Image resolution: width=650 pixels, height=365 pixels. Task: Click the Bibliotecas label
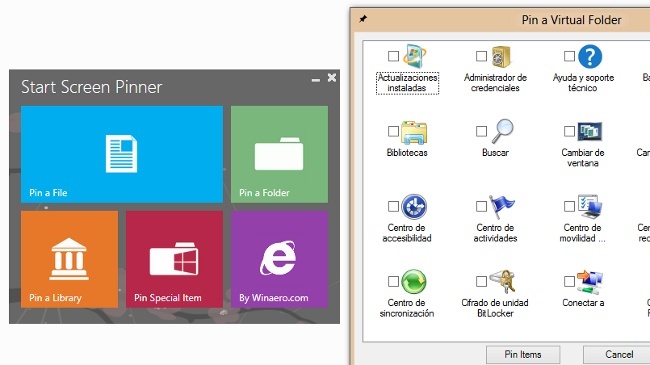pyautogui.click(x=407, y=153)
